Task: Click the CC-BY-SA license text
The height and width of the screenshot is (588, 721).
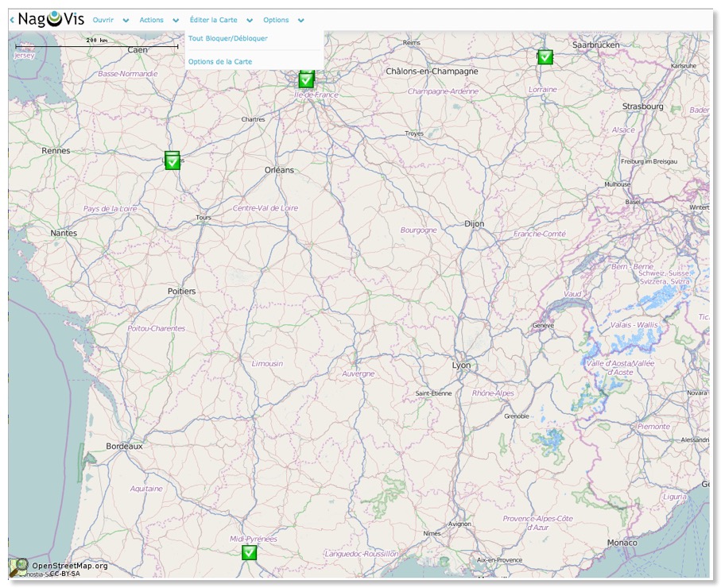Action: click(64, 574)
